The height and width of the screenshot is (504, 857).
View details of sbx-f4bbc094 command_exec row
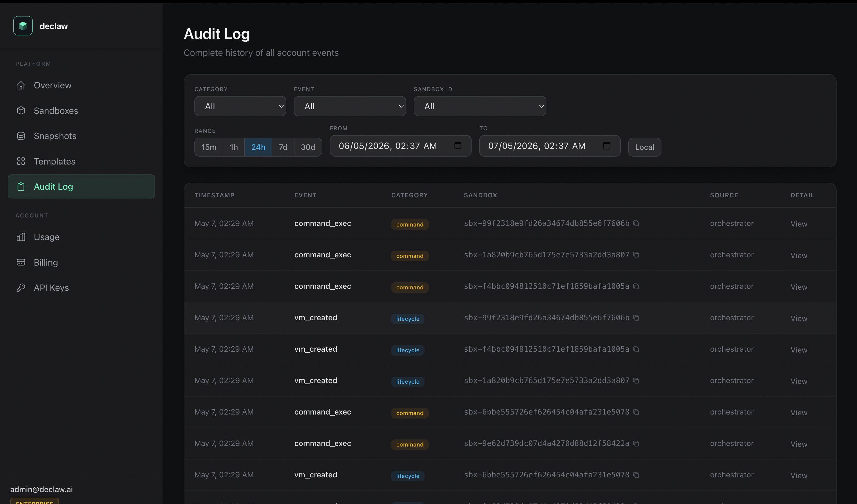coord(799,287)
